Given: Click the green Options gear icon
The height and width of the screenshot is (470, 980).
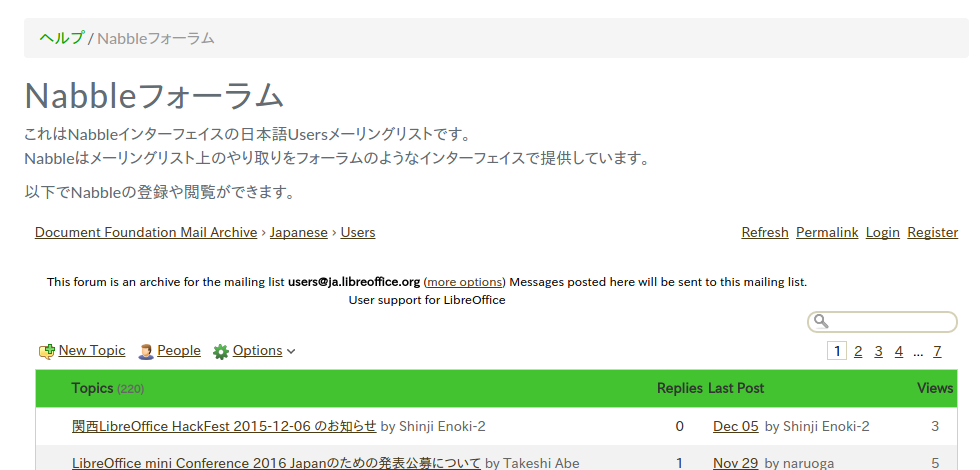Looking at the screenshot, I should pyautogui.click(x=221, y=352).
